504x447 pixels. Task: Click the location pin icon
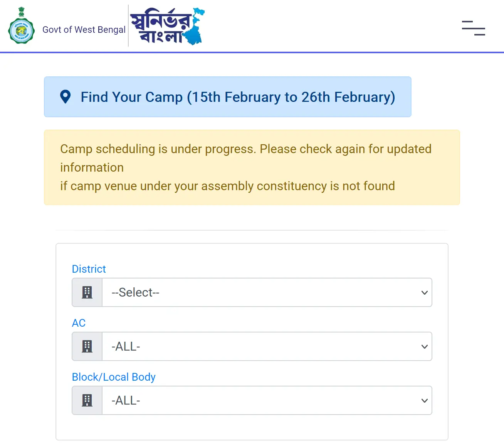66,97
